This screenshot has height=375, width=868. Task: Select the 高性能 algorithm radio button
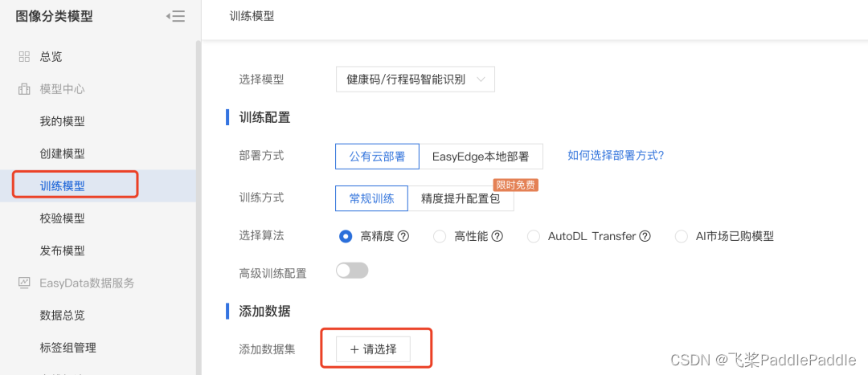click(440, 236)
